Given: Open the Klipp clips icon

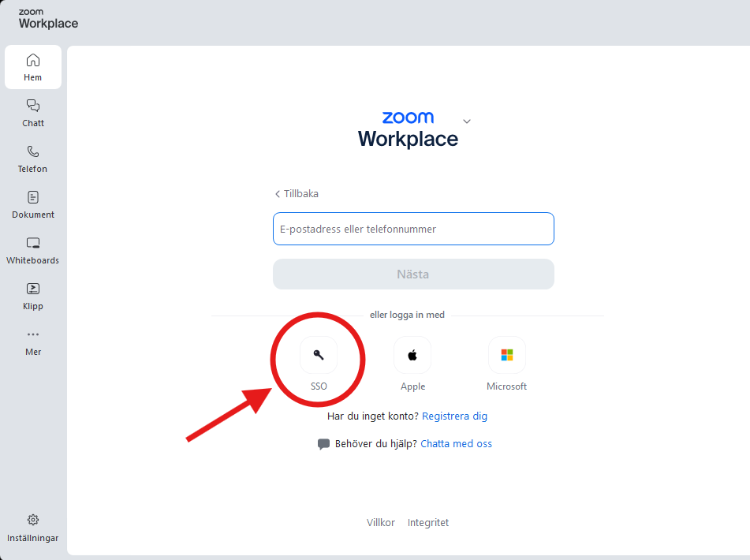Looking at the screenshot, I should pyautogui.click(x=33, y=289).
